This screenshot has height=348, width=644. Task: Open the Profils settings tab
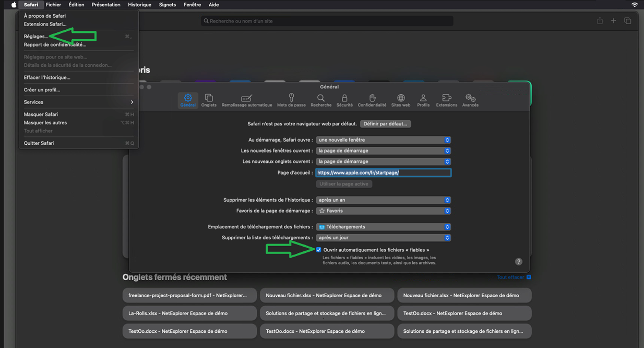(423, 100)
